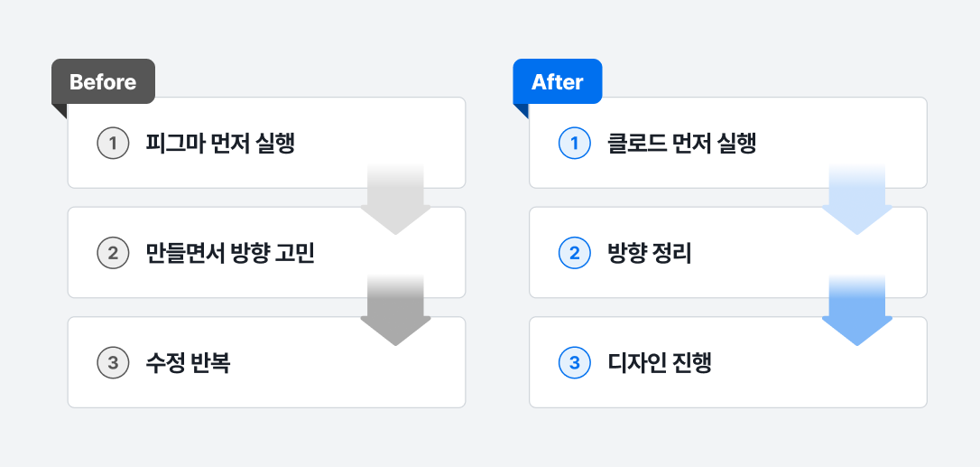Click the '피그마 먼저 실행' text
980x467 pixels.
220,144
